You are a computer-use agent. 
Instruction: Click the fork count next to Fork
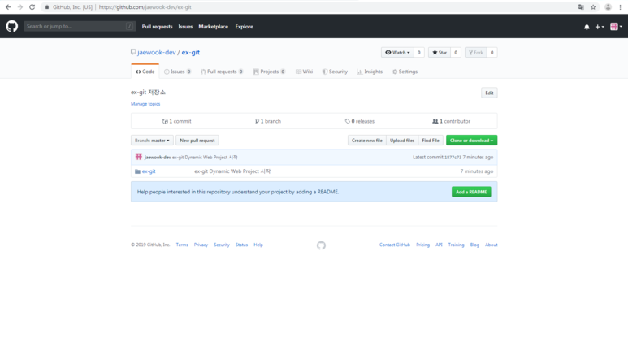point(492,53)
